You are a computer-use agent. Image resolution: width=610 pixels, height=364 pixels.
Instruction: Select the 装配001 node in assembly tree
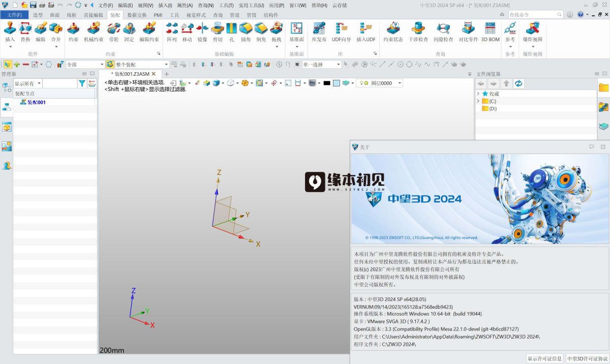[37, 102]
